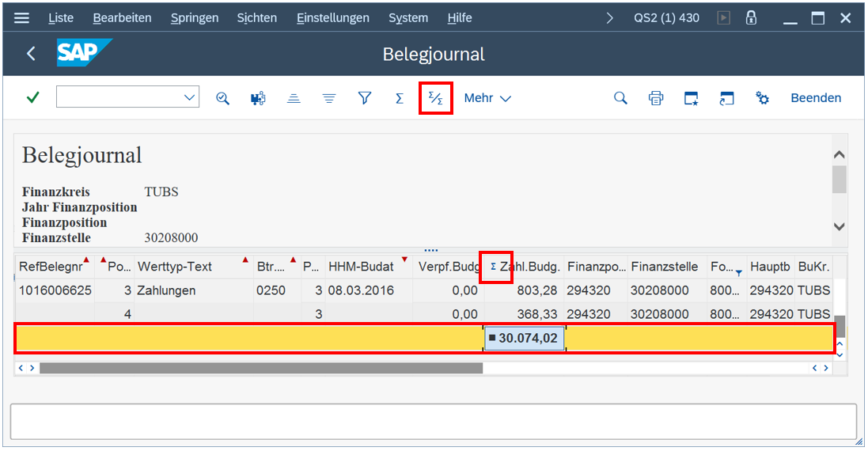Click the Sort ascending icon
Viewport: 868px width, 451px height.
(294, 98)
